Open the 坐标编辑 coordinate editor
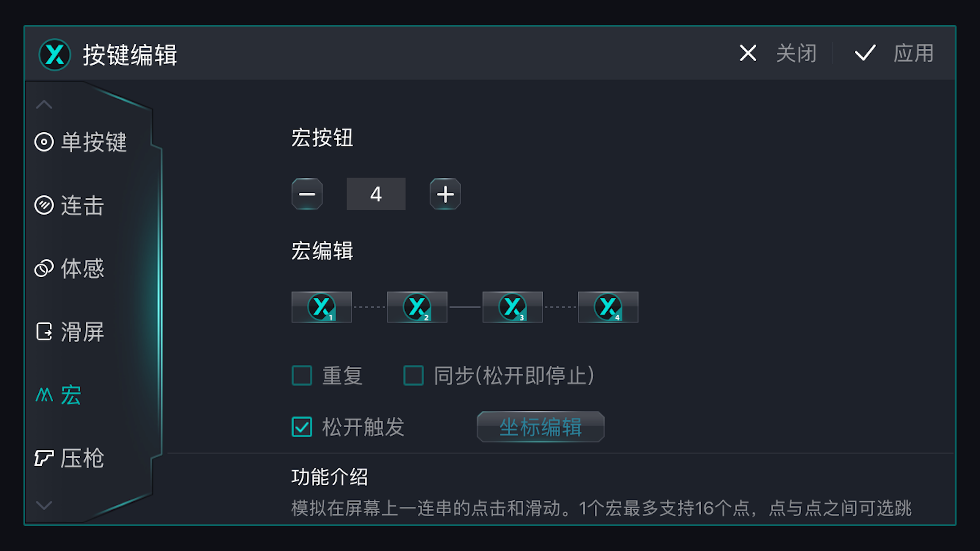 tap(540, 427)
